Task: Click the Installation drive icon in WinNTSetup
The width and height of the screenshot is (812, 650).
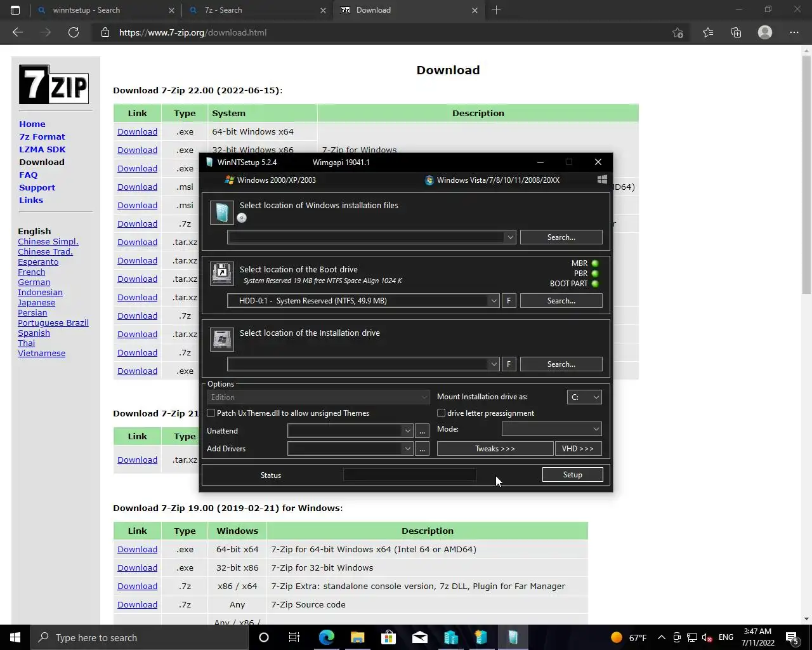Action: tap(222, 339)
